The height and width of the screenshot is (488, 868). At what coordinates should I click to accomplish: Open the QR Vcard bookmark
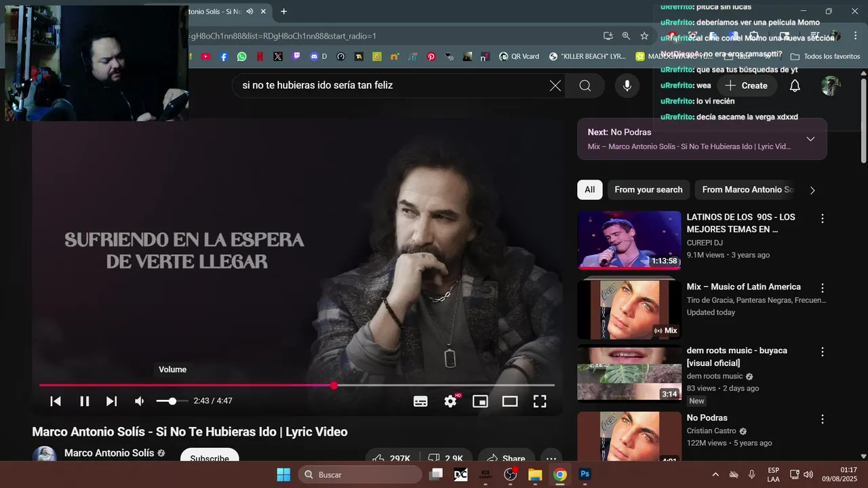(519, 57)
